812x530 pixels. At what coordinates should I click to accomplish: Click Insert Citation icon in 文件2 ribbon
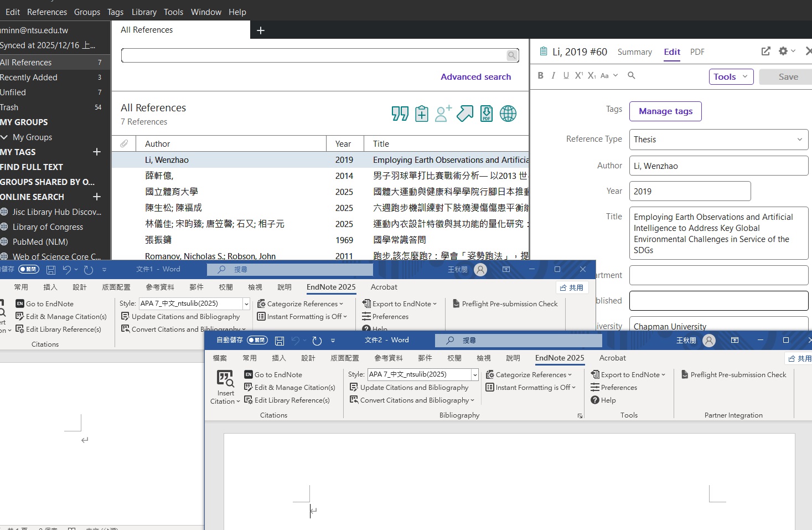[x=225, y=379]
